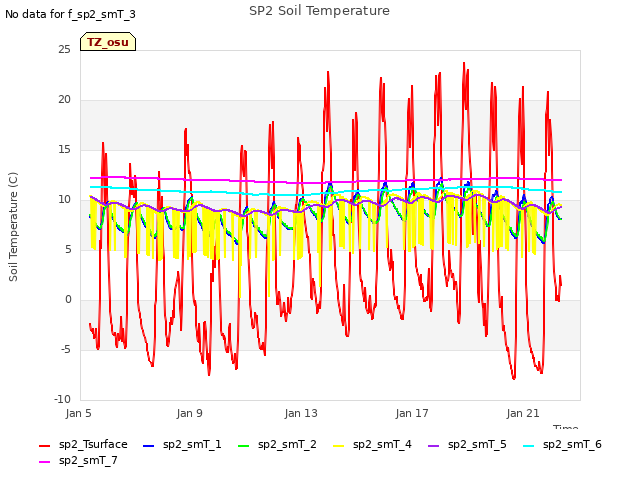Toggle the sp2_smT_7 legend entry
640x480 pixels.
click(x=78, y=460)
